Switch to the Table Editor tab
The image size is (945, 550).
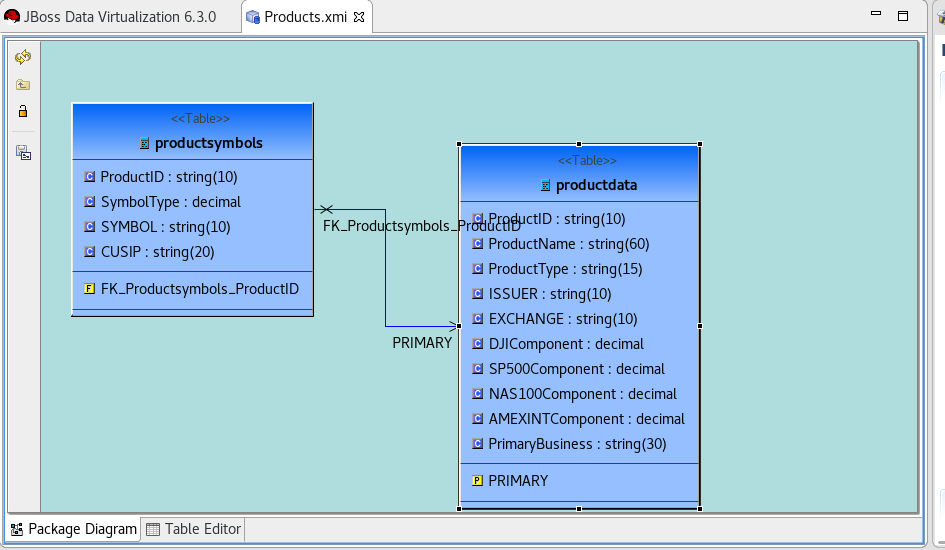(x=193, y=529)
